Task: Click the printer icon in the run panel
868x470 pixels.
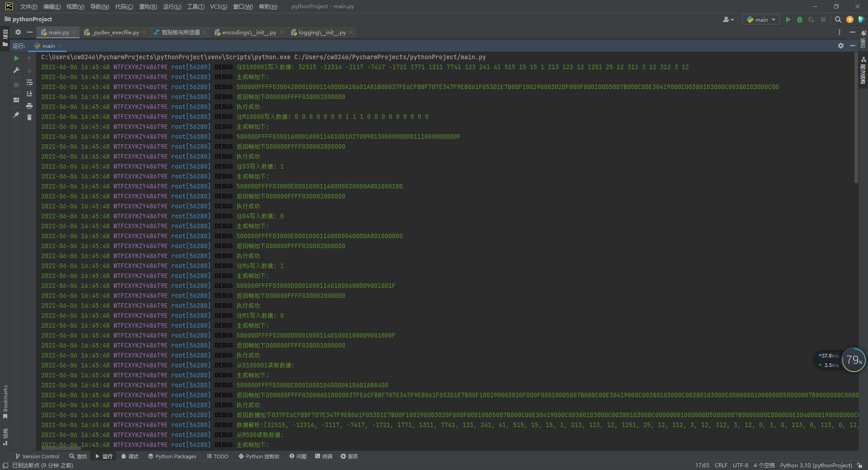Action: [29, 106]
